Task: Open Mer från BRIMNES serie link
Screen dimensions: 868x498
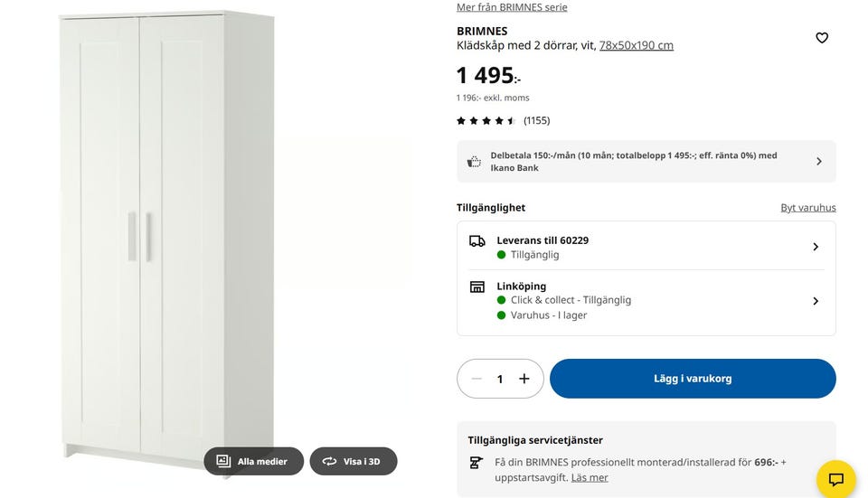Action: pyautogui.click(x=512, y=7)
